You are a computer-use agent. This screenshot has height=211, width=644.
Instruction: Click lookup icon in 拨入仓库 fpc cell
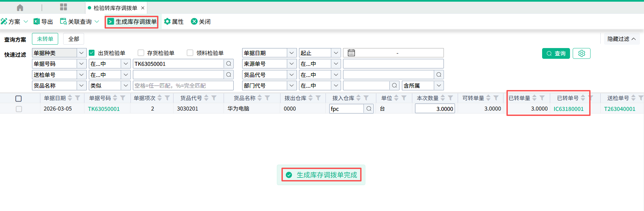click(x=369, y=109)
